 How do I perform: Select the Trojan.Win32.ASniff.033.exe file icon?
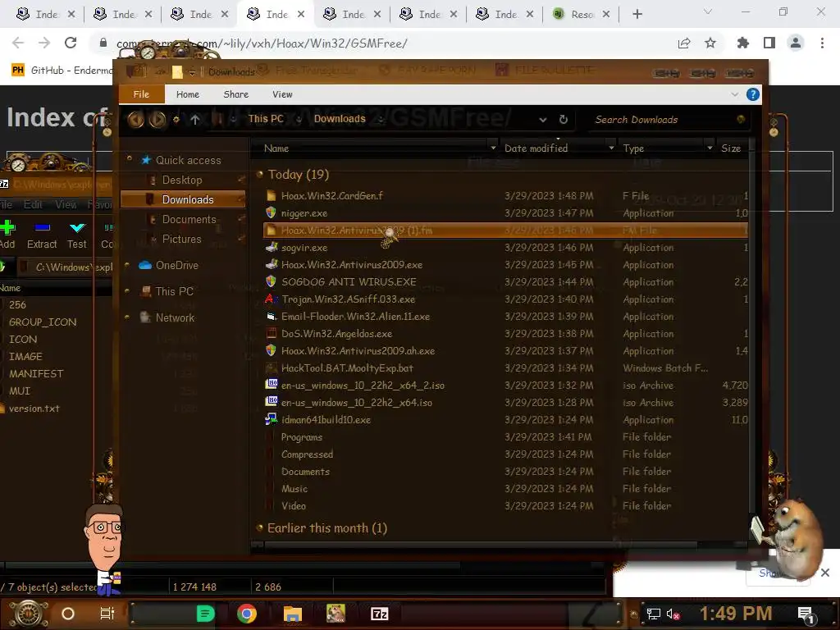(x=271, y=299)
